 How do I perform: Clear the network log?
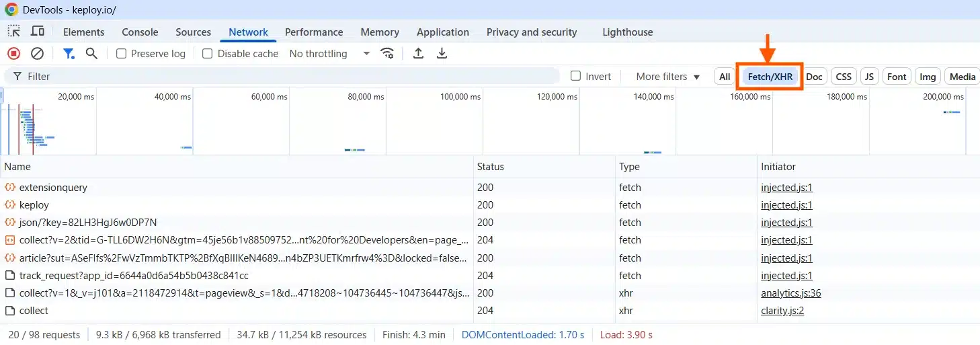38,53
